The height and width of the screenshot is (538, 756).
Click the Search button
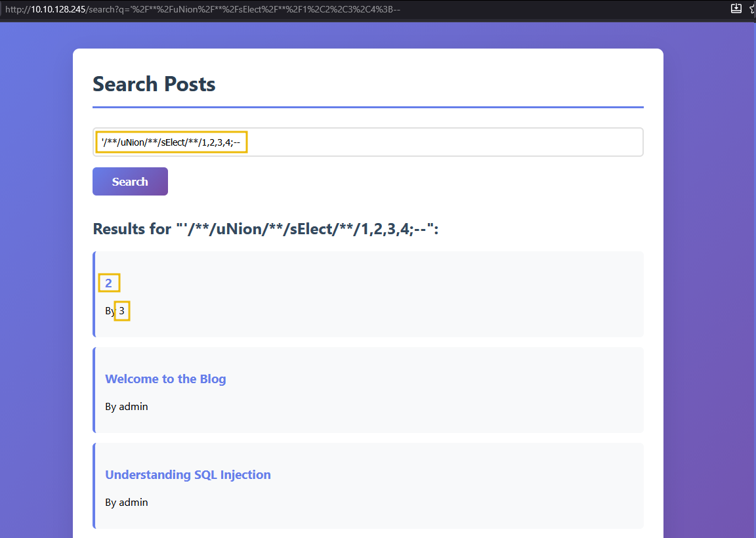(x=130, y=181)
